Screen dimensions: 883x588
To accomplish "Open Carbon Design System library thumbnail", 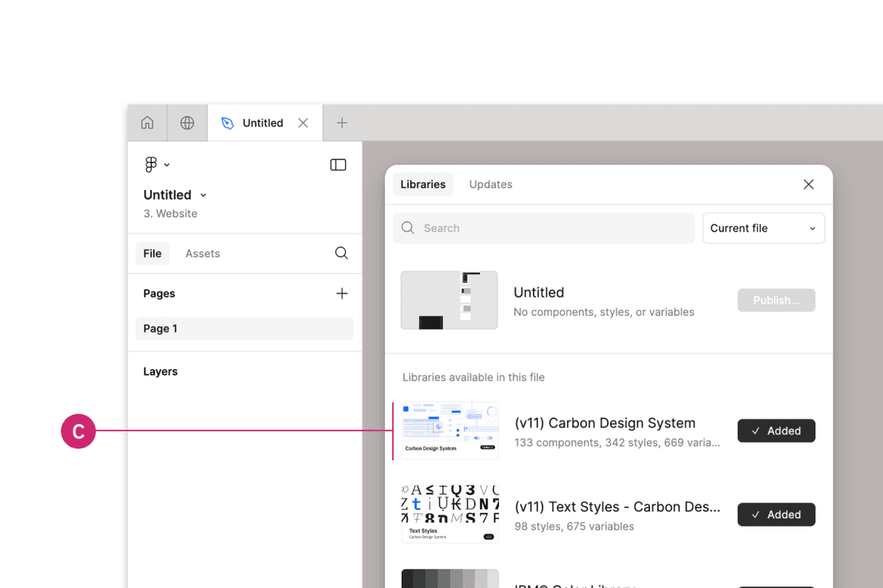I will tap(450, 431).
